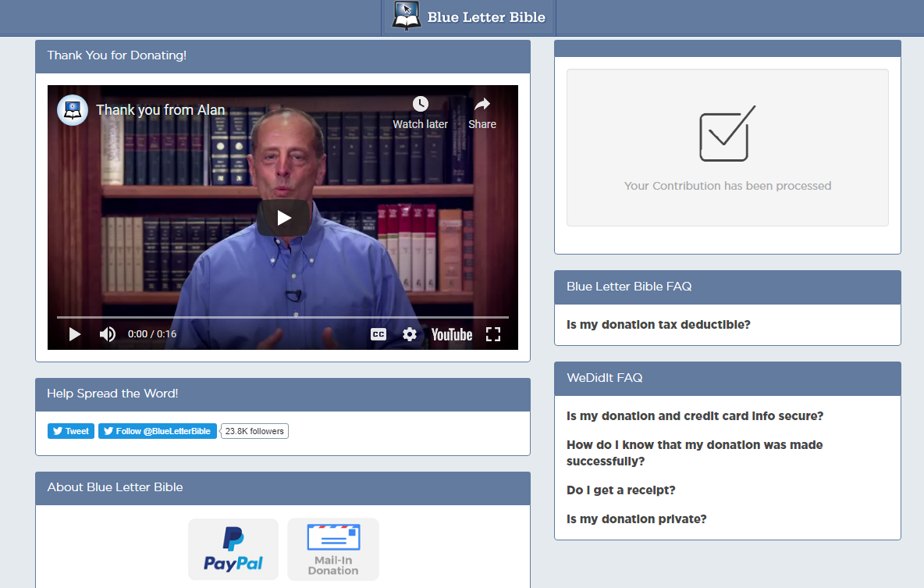Start video with large center play button
Screen dimensions: 924x588
tap(283, 218)
